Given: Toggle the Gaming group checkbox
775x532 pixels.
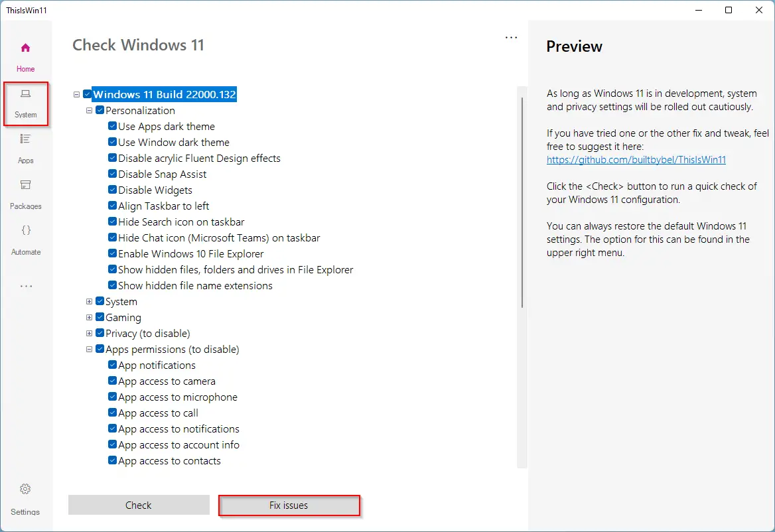Looking at the screenshot, I should [x=100, y=317].
